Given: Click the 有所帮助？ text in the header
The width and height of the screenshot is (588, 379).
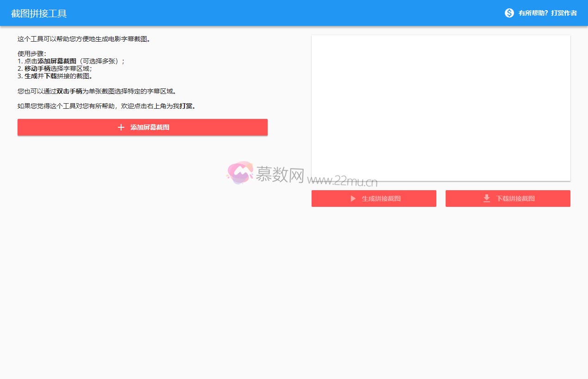Looking at the screenshot, I should [532, 13].
